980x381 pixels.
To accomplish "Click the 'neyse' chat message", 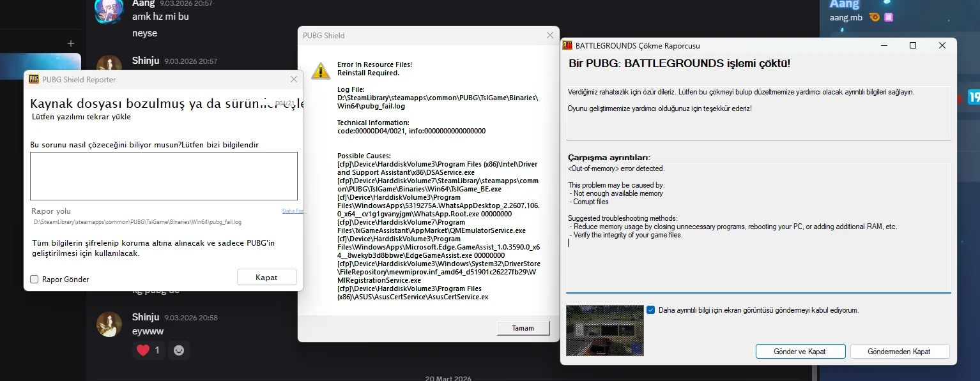I will coord(144,33).
